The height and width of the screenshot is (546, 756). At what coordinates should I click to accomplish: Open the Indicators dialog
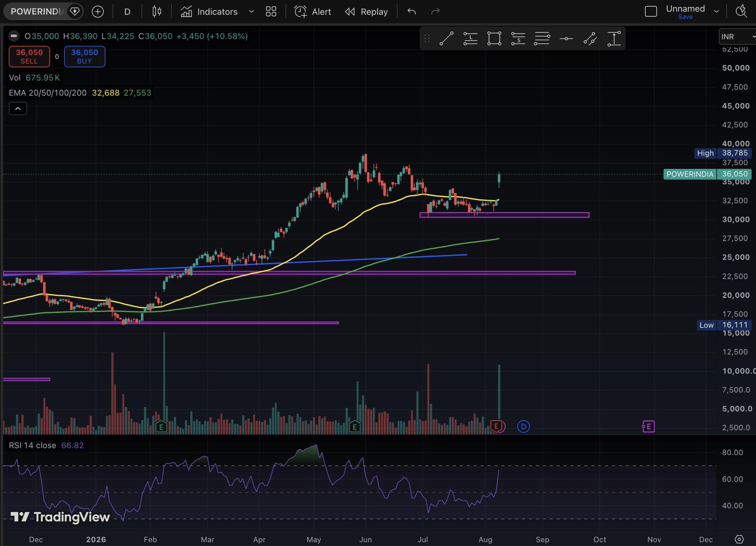[x=209, y=12]
